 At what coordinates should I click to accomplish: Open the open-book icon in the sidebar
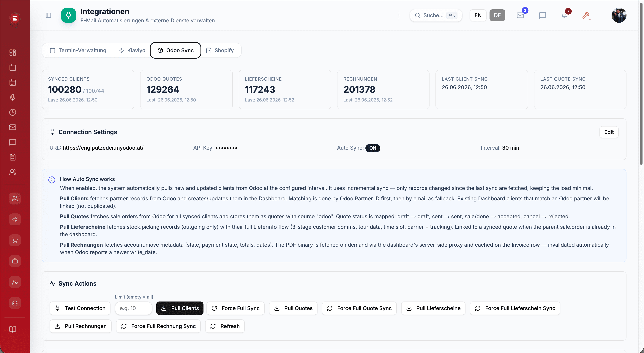pos(12,329)
